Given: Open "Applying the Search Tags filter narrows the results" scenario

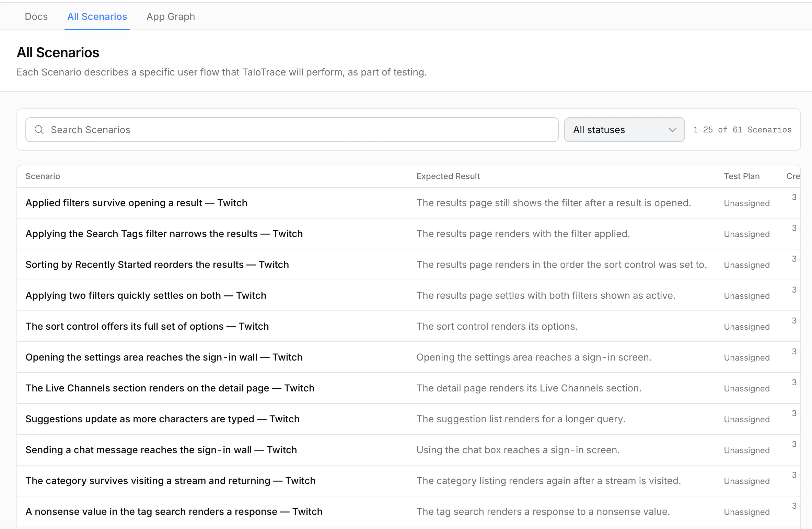Looking at the screenshot, I should point(164,234).
